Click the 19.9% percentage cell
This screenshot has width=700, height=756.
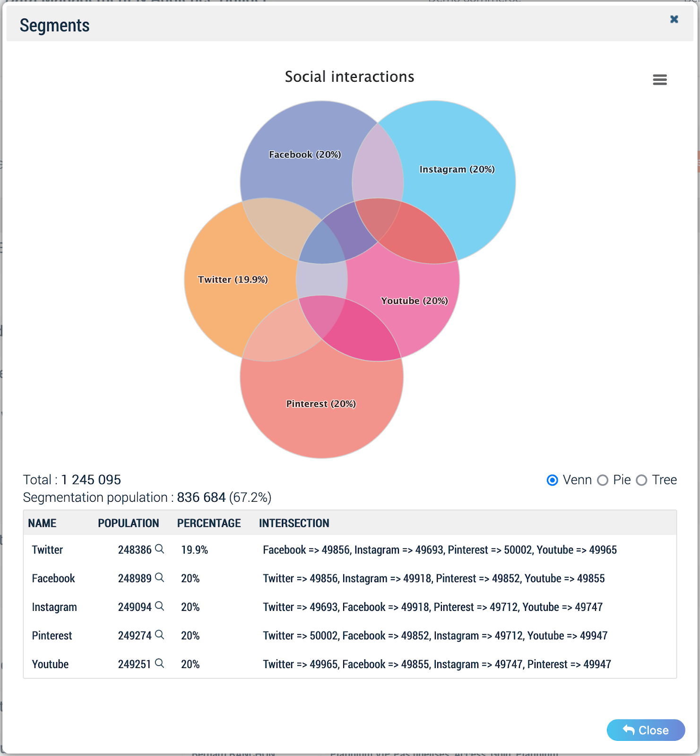tap(195, 550)
